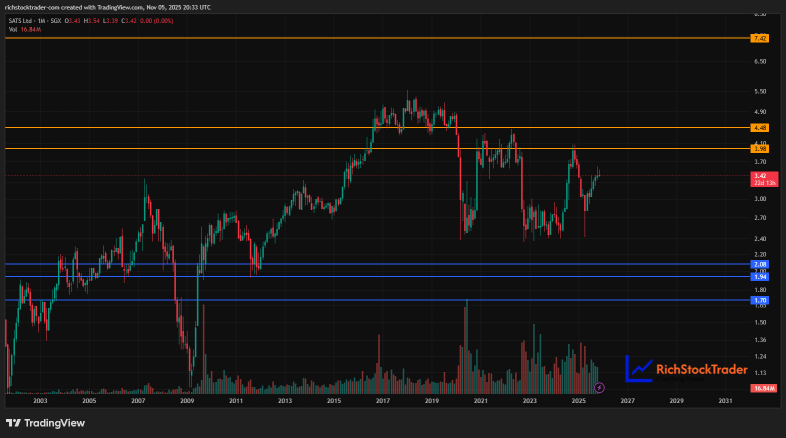
Task: Click the blue 1.70 price label
Action: 759,300
